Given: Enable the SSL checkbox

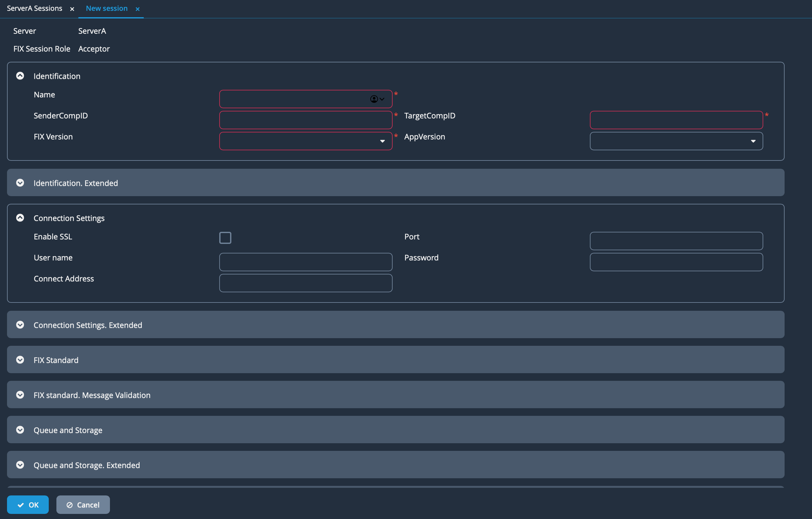Looking at the screenshot, I should [x=225, y=238].
